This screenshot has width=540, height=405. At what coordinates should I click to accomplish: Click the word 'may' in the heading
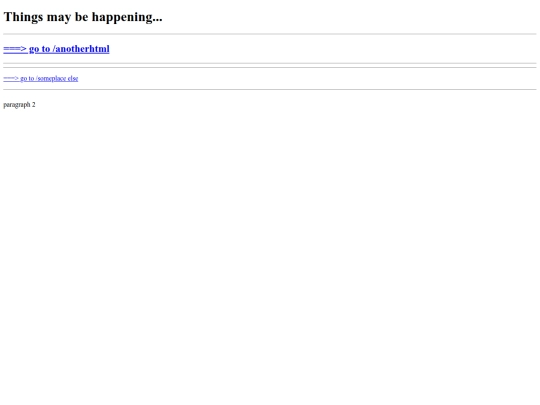click(x=59, y=18)
